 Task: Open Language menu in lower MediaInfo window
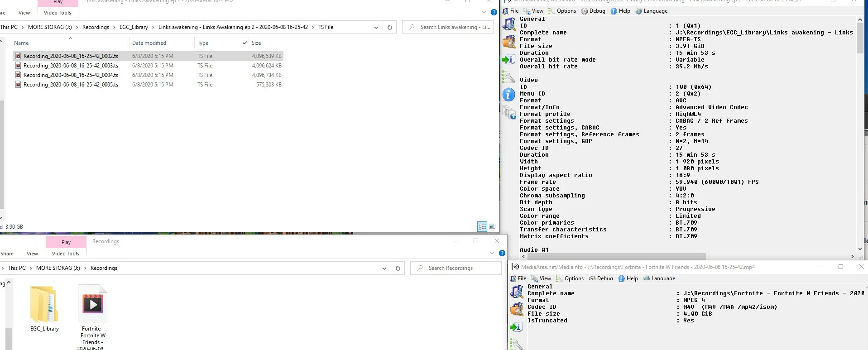point(659,278)
